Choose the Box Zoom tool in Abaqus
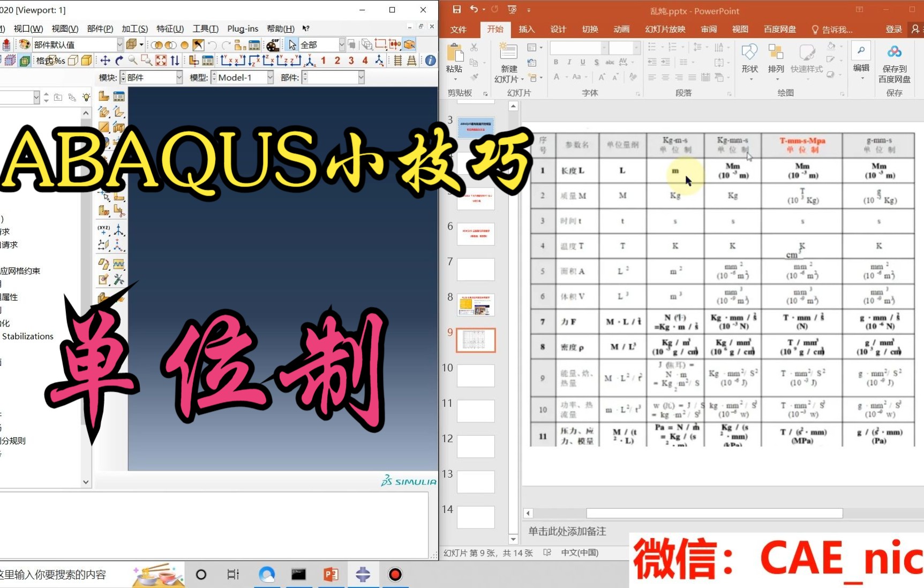Viewport: 924px width, 588px height. pos(146,61)
